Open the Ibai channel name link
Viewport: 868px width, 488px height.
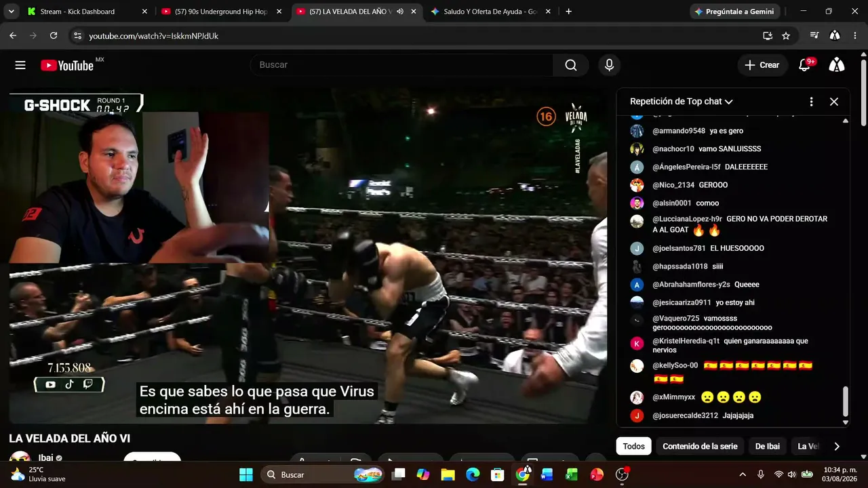click(45, 458)
